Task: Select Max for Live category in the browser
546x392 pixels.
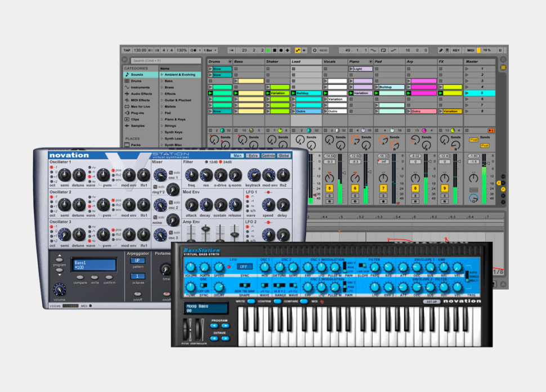Action: (x=140, y=106)
